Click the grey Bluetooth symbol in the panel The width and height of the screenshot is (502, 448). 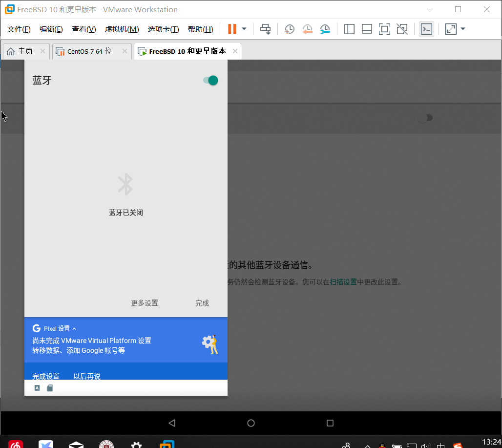pyautogui.click(x=125, y=184)
